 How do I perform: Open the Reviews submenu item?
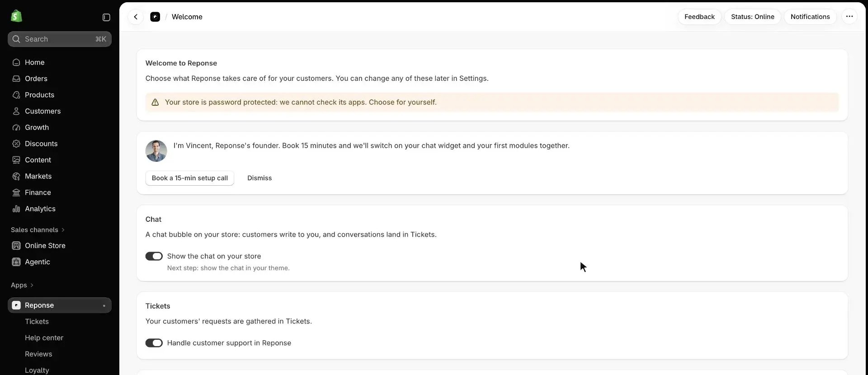point(38,354)
